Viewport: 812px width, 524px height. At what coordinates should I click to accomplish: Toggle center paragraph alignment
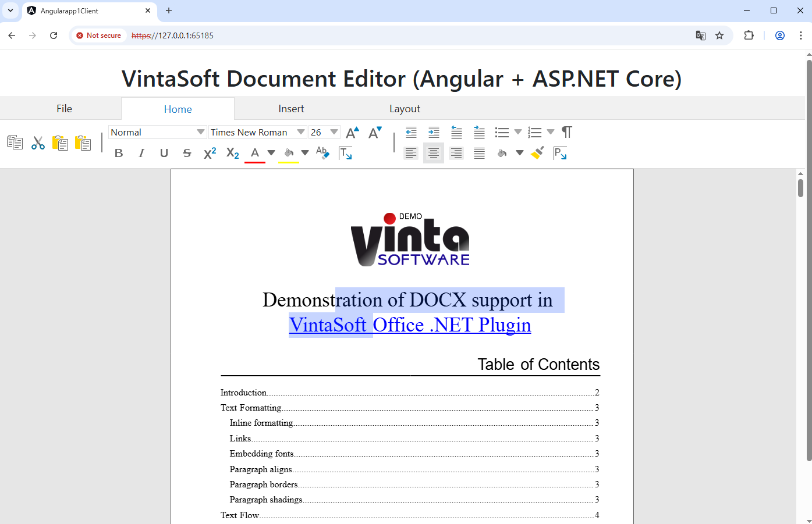point(434,153)
